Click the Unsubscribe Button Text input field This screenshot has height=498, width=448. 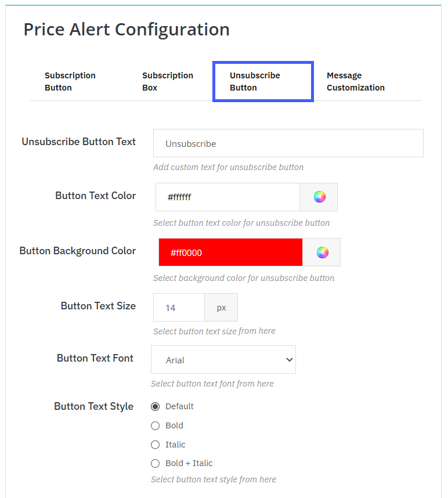288,143
